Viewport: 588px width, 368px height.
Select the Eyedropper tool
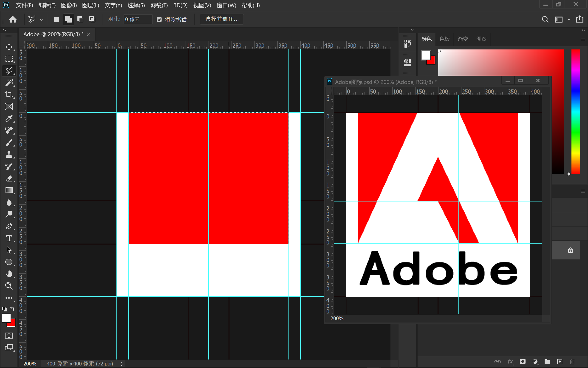[x=9, y=118]
